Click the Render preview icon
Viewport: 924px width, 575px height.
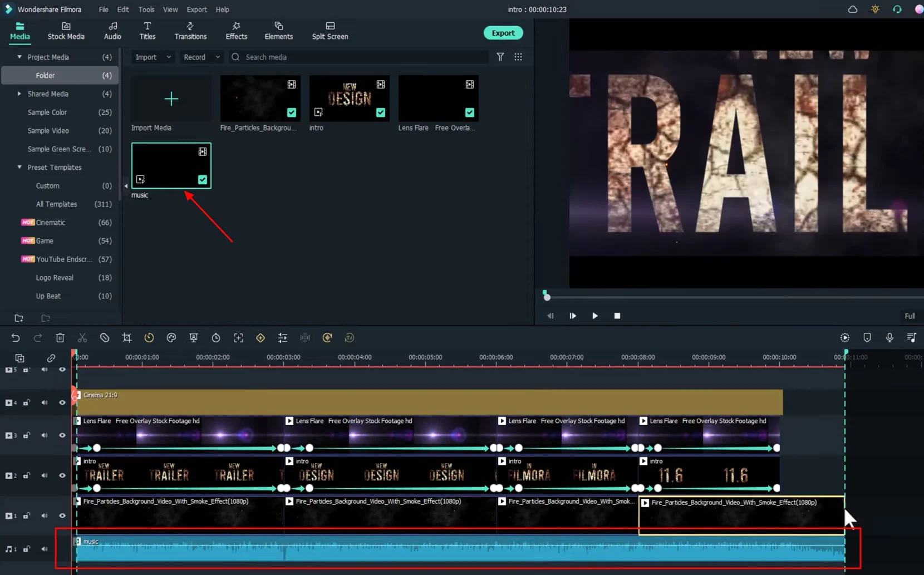[x=845, y=338]
